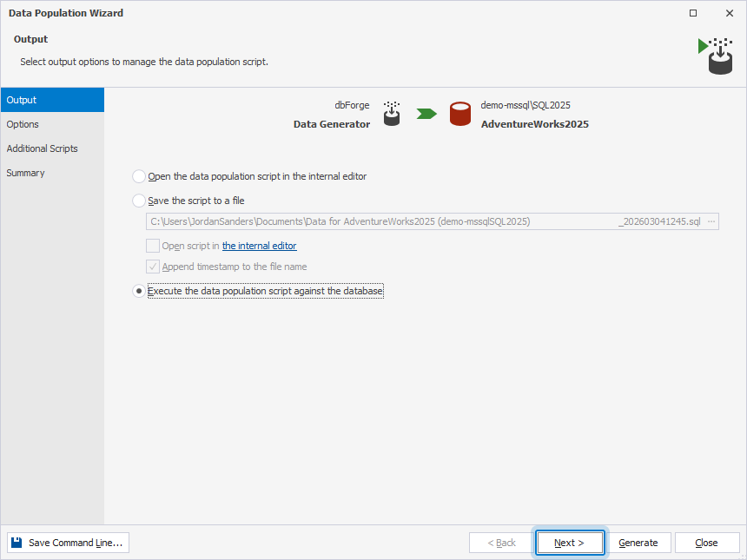Click the Close button at the bottom
This screenshot has width=747, height=560.
[x=706, y=543]
